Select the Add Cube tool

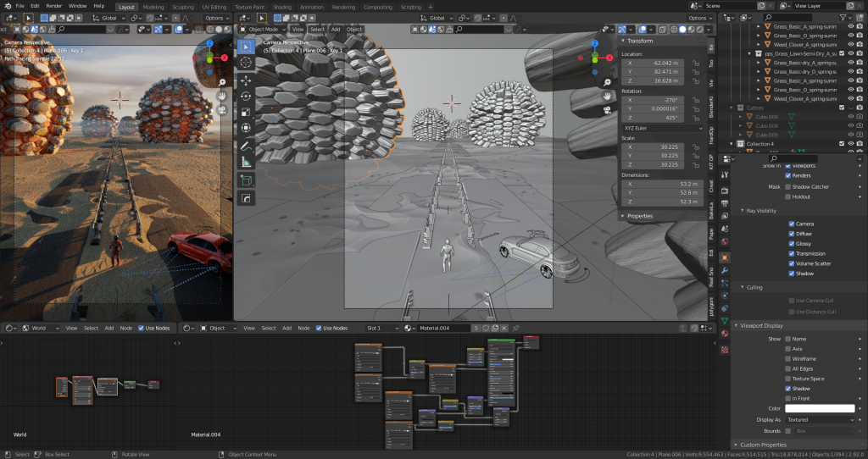click(x=246, y=180)
